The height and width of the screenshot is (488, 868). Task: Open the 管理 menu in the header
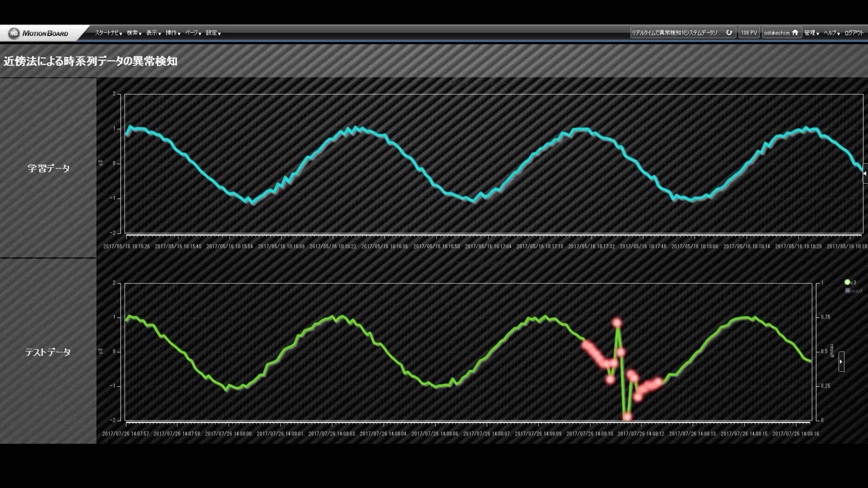pos(811,33)
